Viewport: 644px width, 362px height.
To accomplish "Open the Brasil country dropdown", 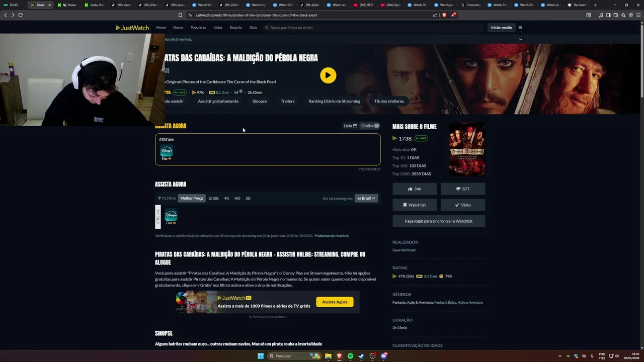I will [x=366, y=198].
